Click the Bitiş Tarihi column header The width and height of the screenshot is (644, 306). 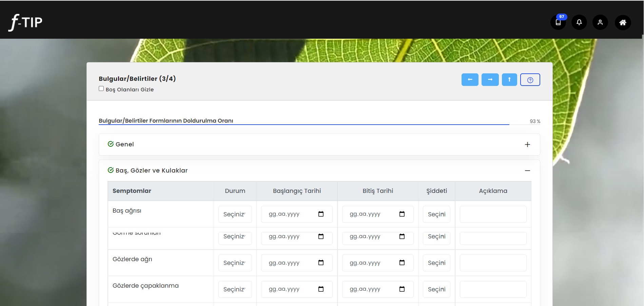378,191
